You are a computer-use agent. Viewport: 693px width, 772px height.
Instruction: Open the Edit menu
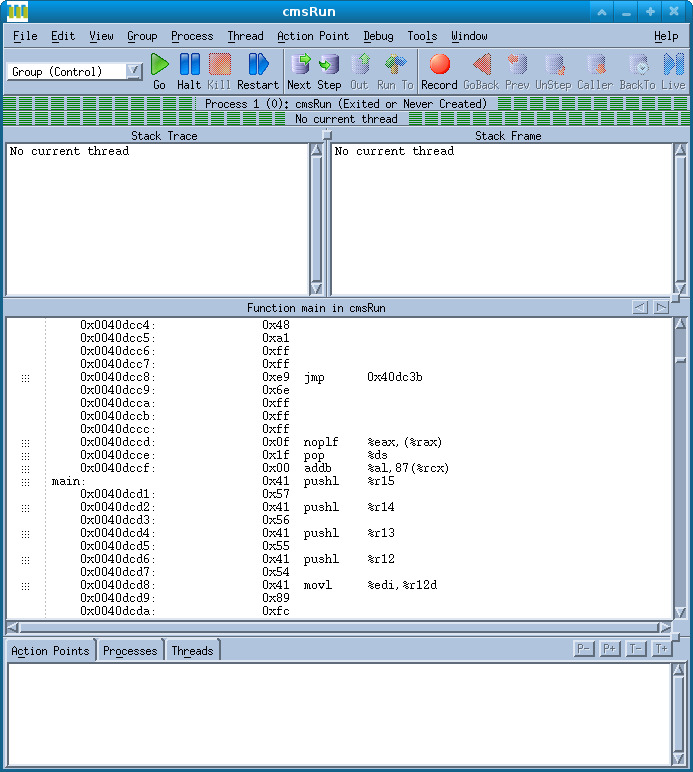click(63, 36)
